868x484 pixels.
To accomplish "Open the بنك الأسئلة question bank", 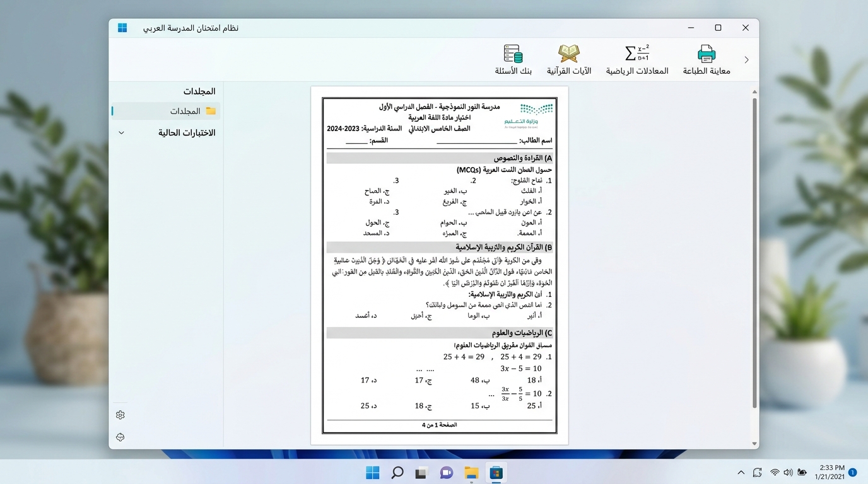I will click(513, 60).
